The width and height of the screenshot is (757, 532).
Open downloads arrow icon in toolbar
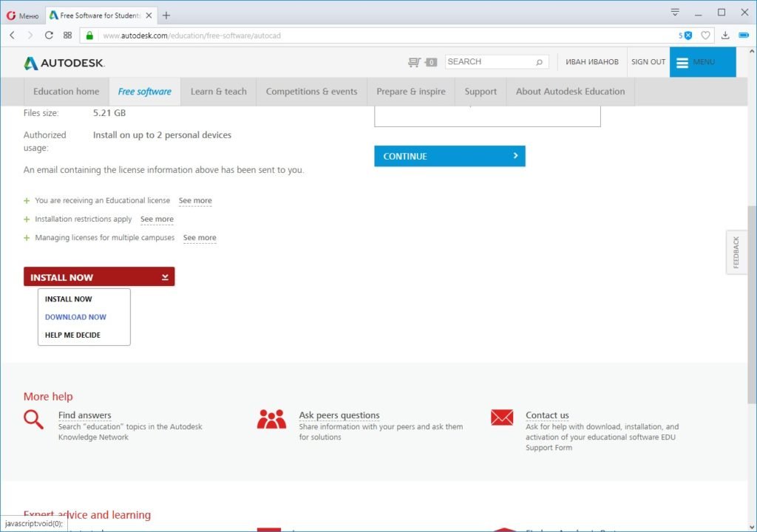click(725, 35)
